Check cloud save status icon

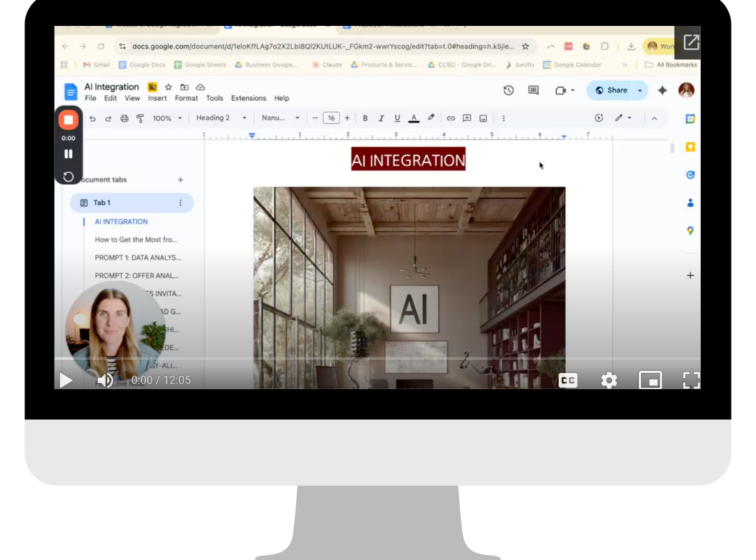point(200,87)
